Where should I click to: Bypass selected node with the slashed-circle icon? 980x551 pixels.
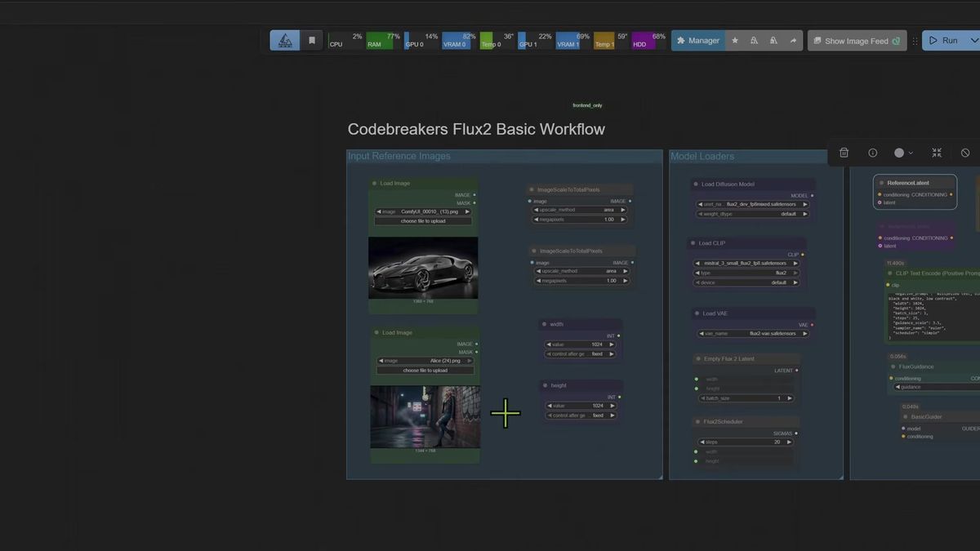click(965, 153)
